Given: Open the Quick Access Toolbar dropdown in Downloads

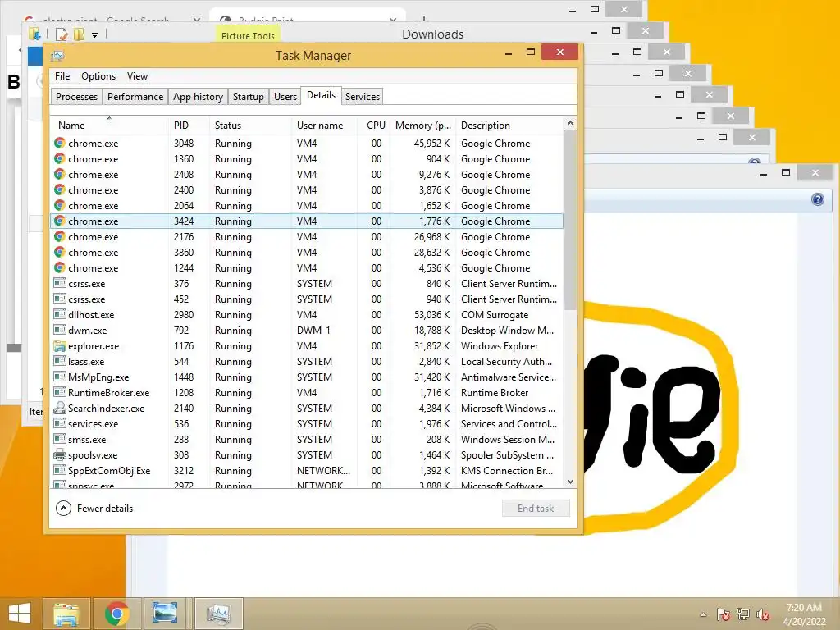Looking at the screenshot, I should pos(94,35).
